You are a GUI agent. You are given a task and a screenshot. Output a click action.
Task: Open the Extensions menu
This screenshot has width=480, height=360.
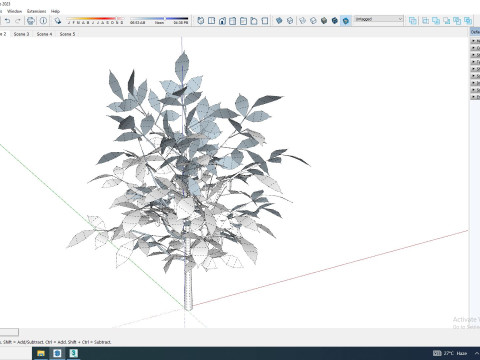click(36, 11)
